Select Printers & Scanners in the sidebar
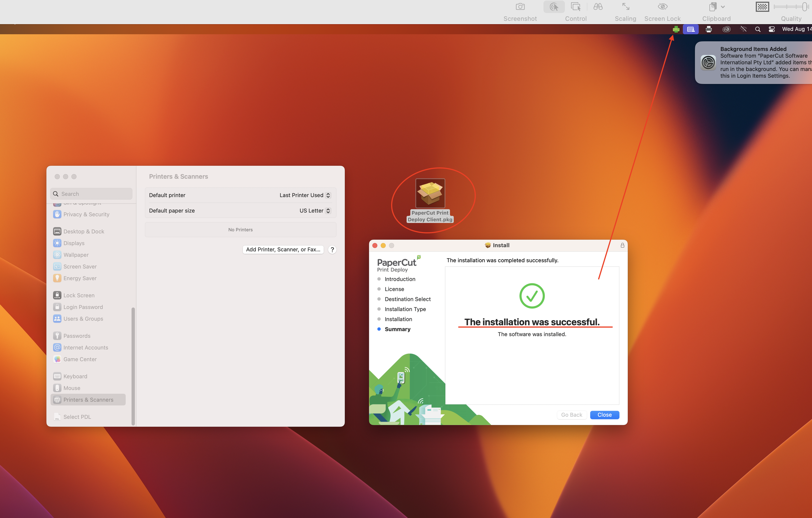This screenshot has width=812, height=518. (88, 400)
